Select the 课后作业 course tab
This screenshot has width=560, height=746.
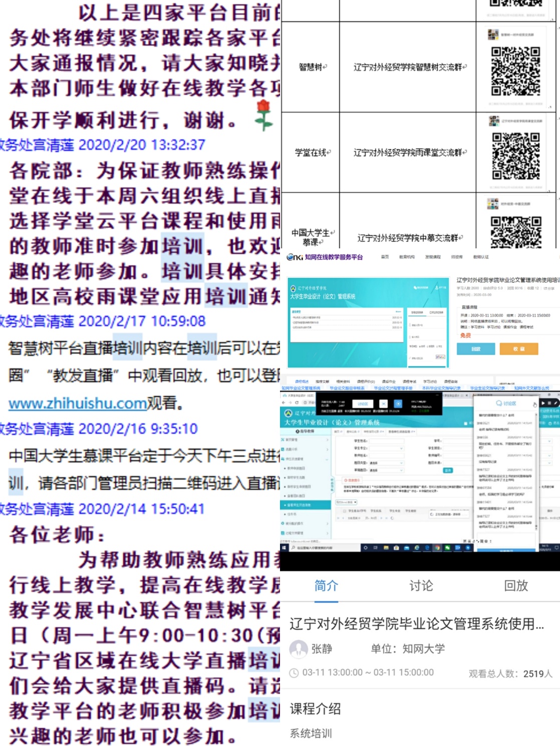pos(389,382)
